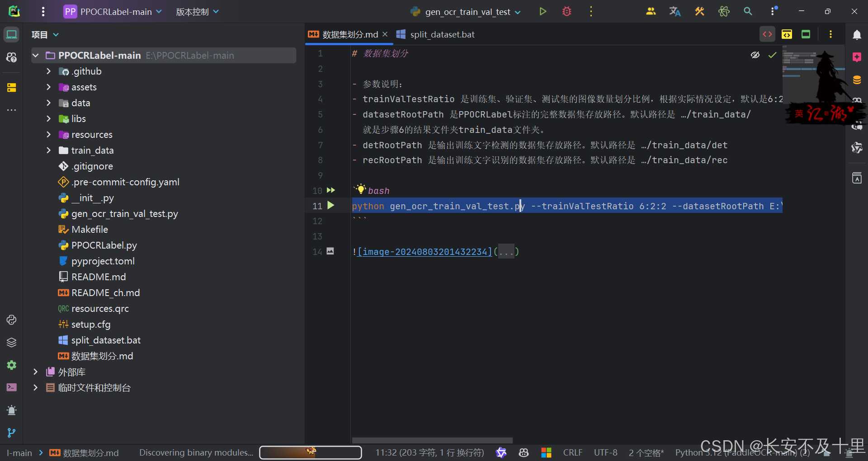This screenshot has width=868, height=461.
Task: Run gen_ocr_train_val_test configuration
Action: point(543,12)
